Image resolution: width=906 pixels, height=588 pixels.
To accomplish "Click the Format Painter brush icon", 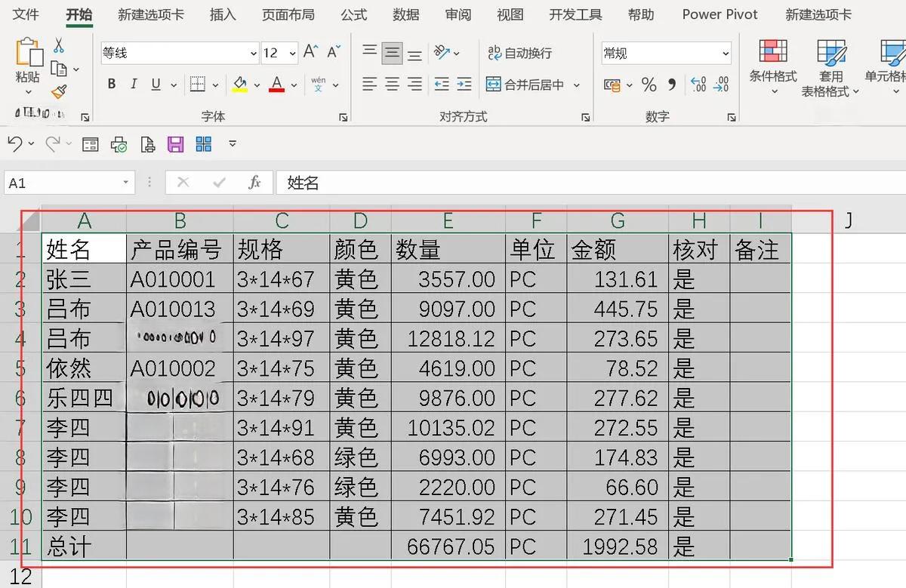I will coord(59,92).
